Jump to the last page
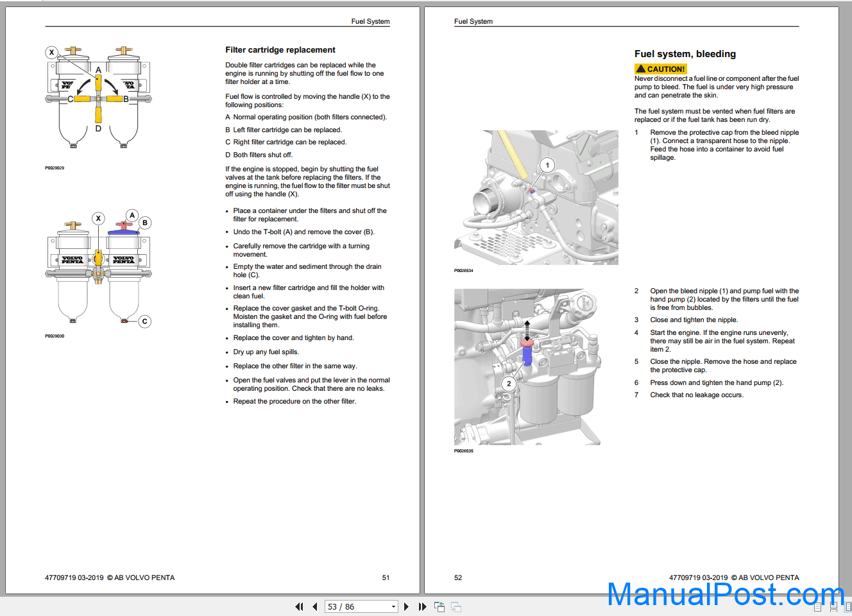 pyautogui.click(x=422, y=606)
